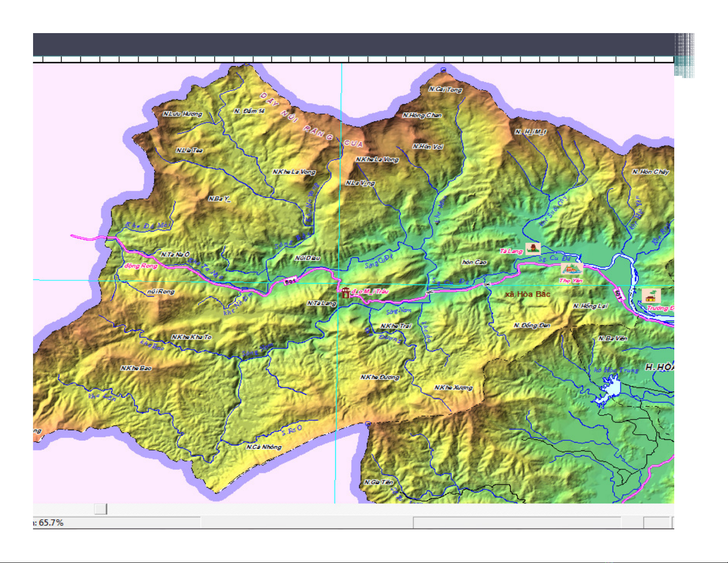Image resolution: width=728 pixels, height=563 pixels.
Task: Click the Tà Lang village house icon
Action: [532, 249]
